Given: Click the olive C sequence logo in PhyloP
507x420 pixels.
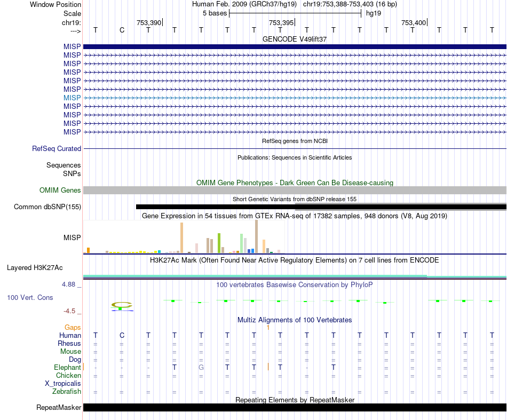Looking at the screenshot, I should click(x=122, y=305).
